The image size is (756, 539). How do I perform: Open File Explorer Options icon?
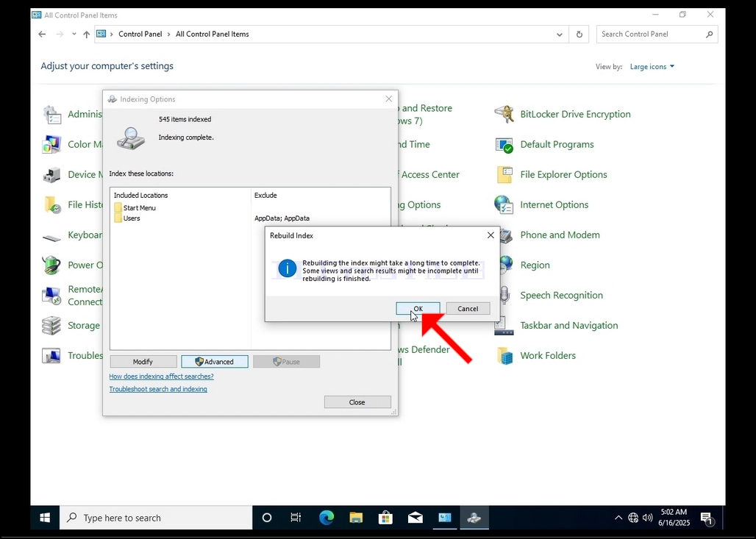[x=504, y=174]
